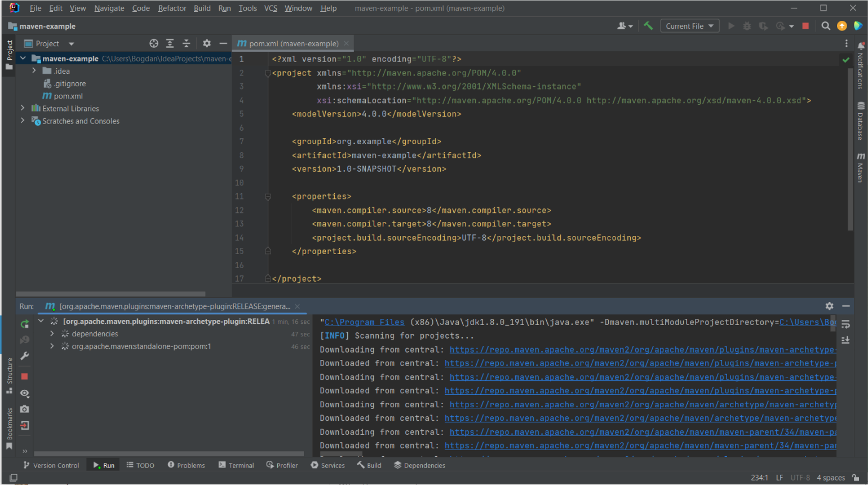Open the Database tool window

[861, 121]
